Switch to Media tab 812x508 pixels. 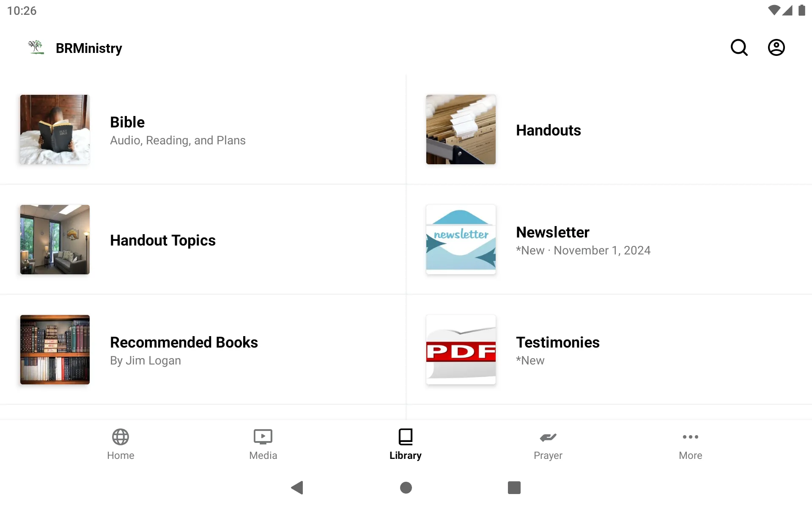pos(263,443)
